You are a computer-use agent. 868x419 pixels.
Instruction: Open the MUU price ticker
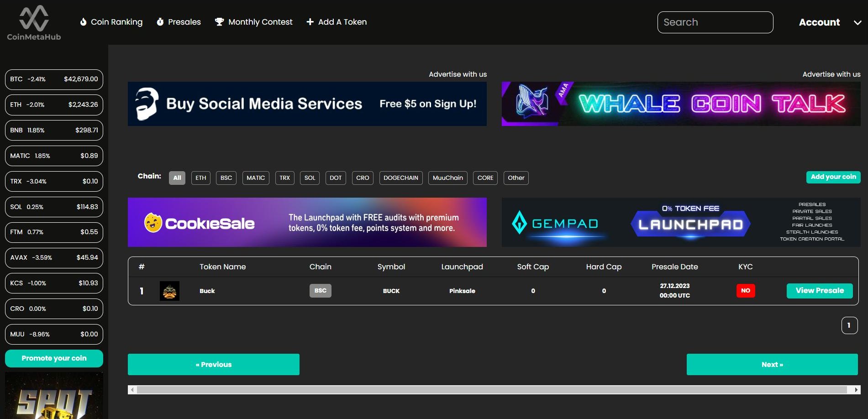(x=54, y=335)
